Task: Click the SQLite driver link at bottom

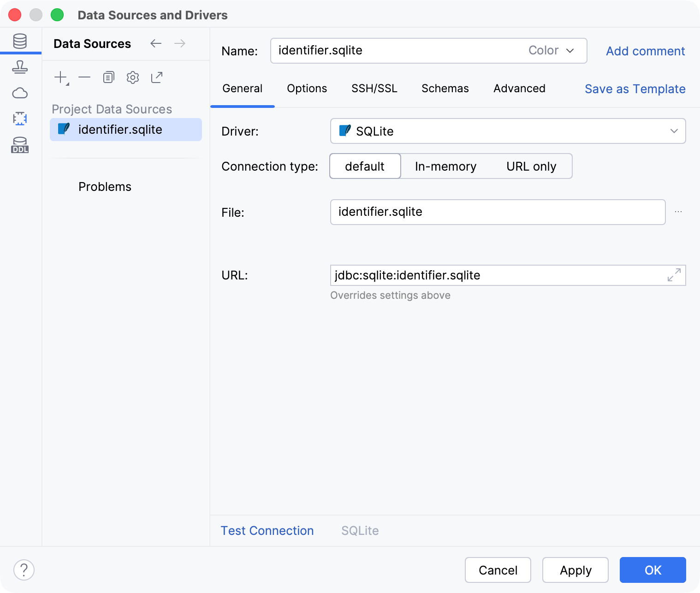Action: (x=360, y=531)
